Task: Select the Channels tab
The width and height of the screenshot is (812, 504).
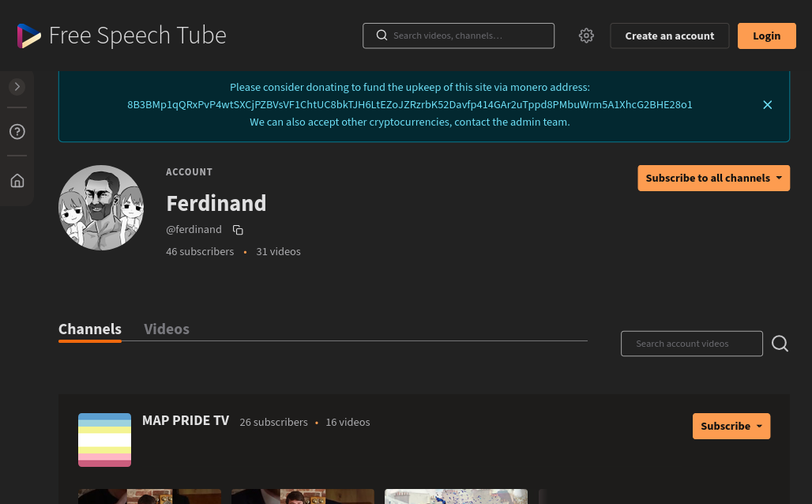Action: point(90,329)
